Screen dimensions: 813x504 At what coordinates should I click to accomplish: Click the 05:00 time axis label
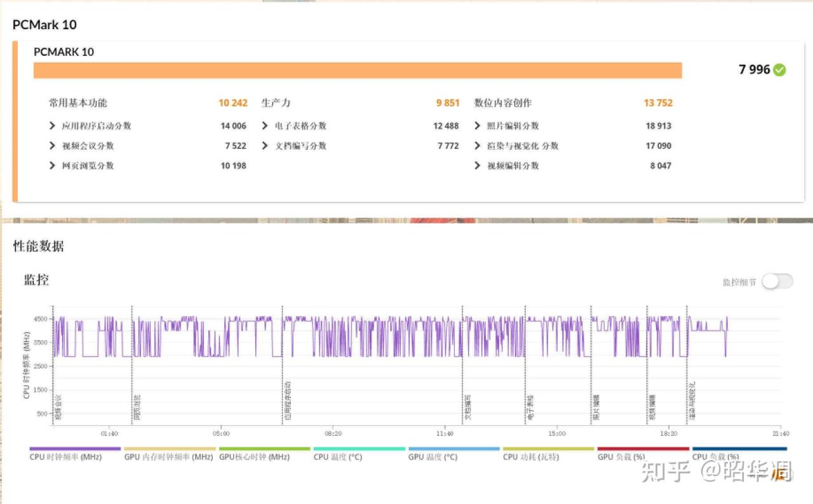[x=221, y=434]
